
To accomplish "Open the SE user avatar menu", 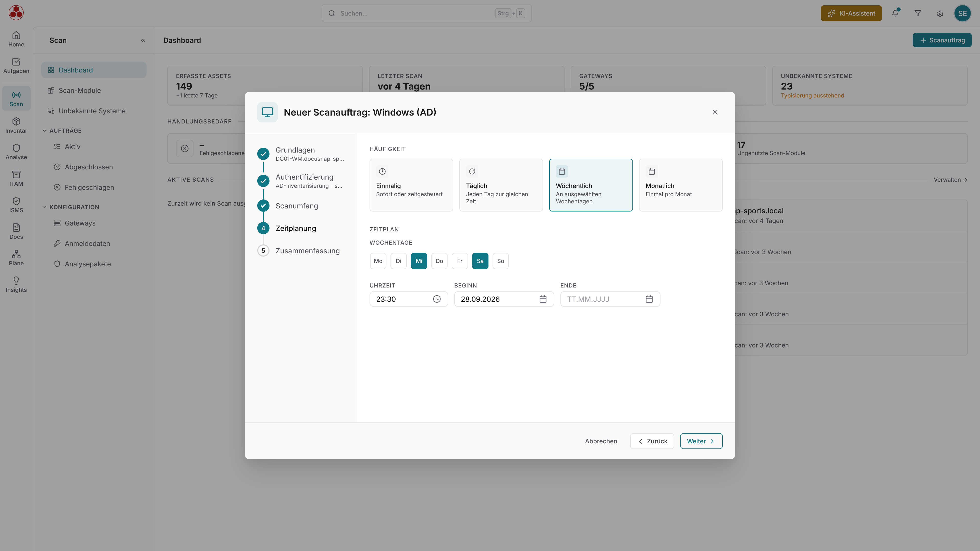I will pos(962,13).
